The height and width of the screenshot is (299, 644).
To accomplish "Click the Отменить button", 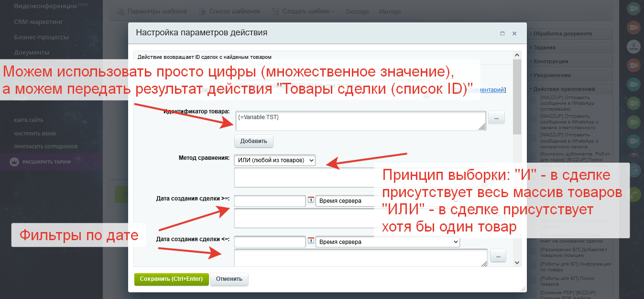I will coord(229,279).
